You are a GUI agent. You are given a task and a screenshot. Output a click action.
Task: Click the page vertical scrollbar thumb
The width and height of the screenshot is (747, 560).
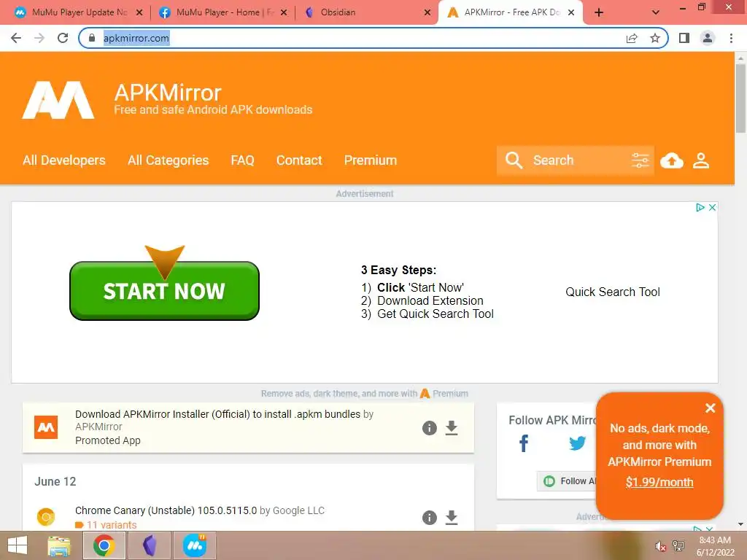tap(740, 98)
